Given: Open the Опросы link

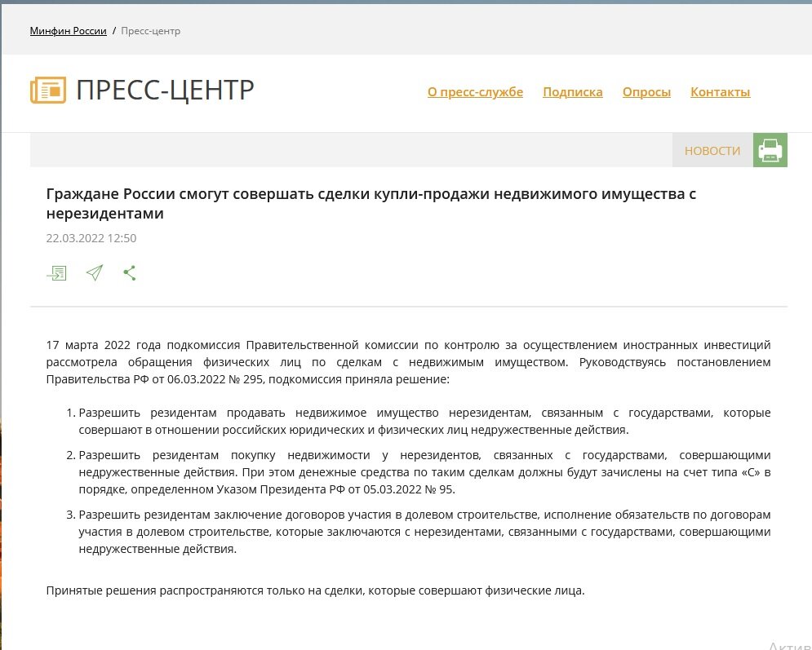Looking at the screenshot, I should (x=646, y=92).
